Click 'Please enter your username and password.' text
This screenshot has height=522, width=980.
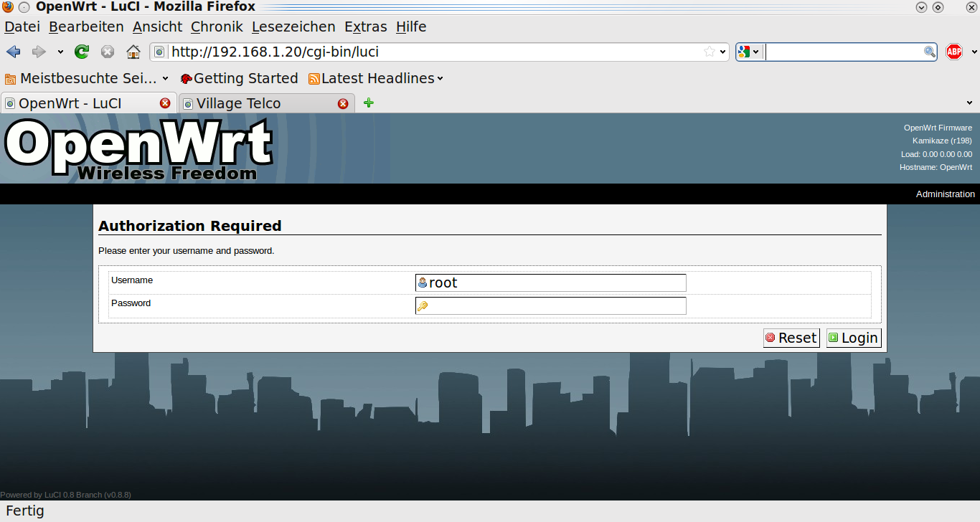click(x=187, y=251)
